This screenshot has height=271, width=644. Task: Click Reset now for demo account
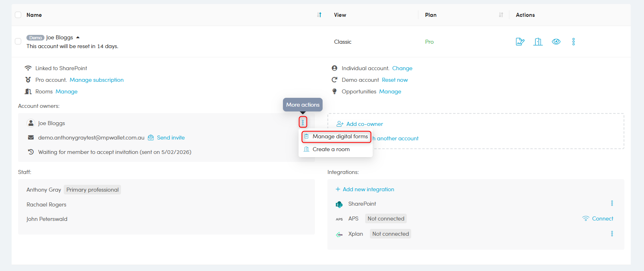click(x=394, y=80)
